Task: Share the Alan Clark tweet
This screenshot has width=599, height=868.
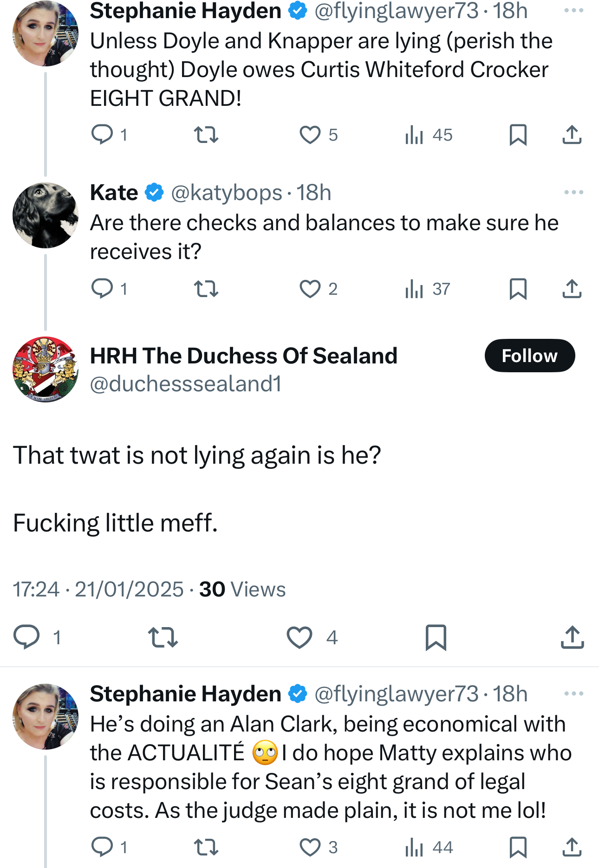Action: click(572, 847)
